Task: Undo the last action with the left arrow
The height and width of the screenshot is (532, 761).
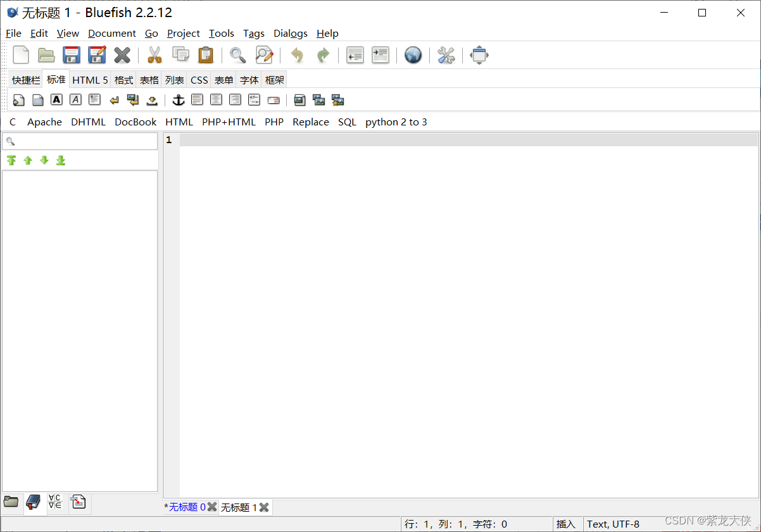Action: (296, 55)
